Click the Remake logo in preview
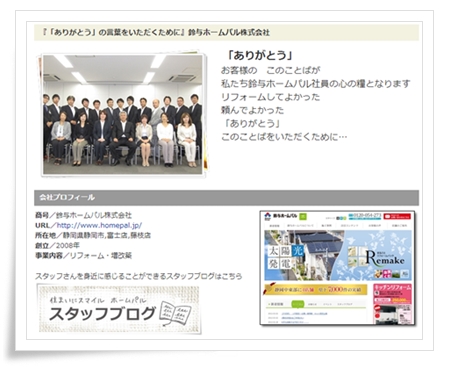Screen dimensions: 450x367 click(384, 258)
